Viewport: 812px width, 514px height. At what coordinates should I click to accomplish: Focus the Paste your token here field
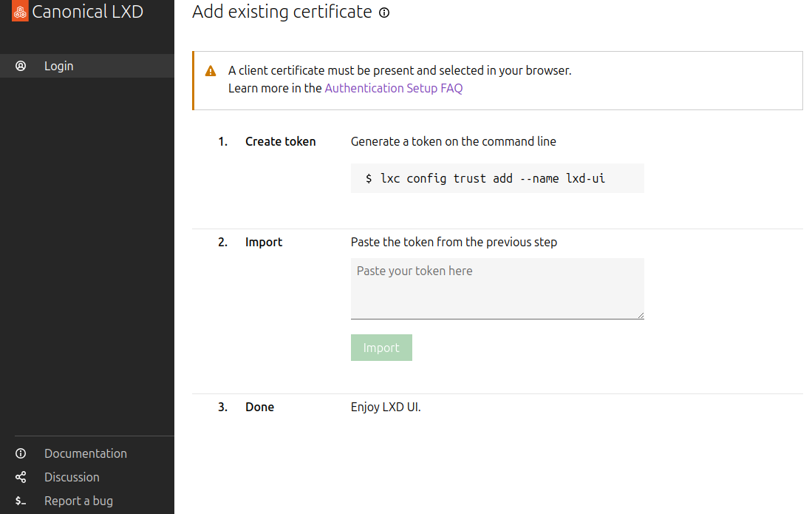click(x=497, y=288)
